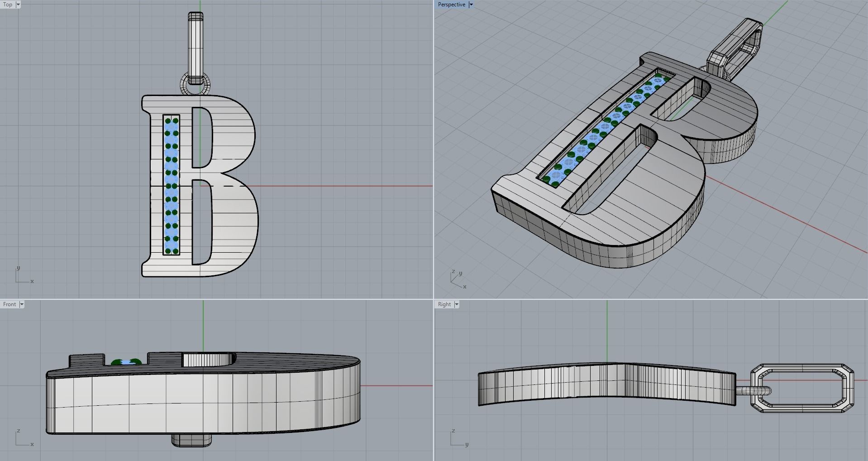868x461 pixels.
Task: Select the gemstone setting in Front view
Action: click(x=126, y=362)
